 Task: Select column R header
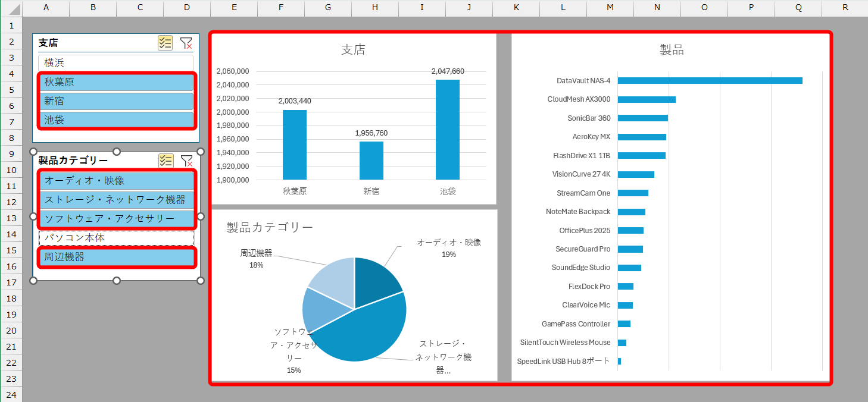coord(845,8)
